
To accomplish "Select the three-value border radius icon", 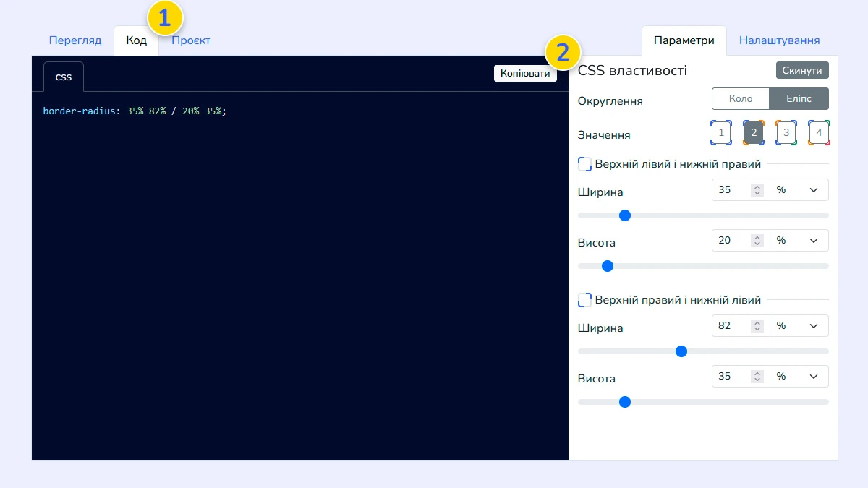I will click(786, 132).
